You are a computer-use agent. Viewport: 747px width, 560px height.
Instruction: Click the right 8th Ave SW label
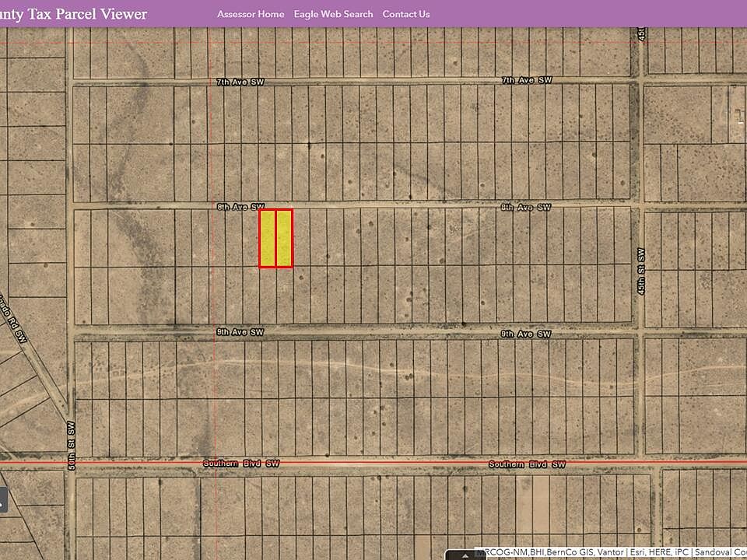point(526,207)
